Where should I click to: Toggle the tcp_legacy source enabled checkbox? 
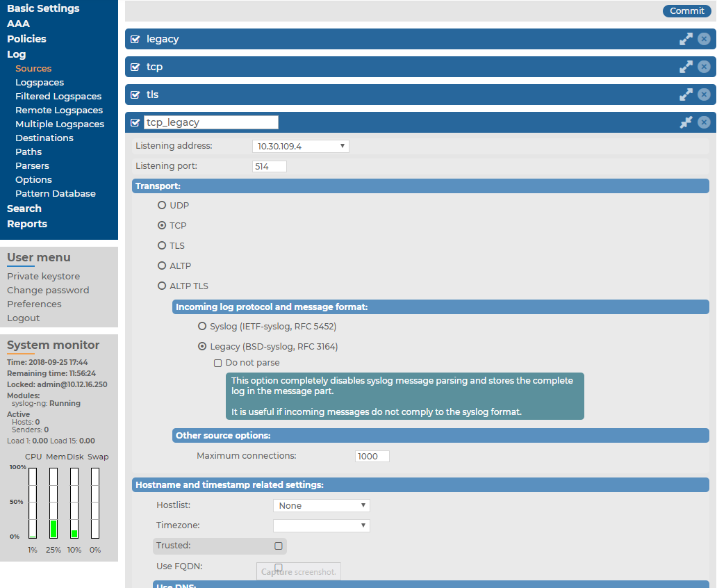pyautogui.click(x=135, y=122)
